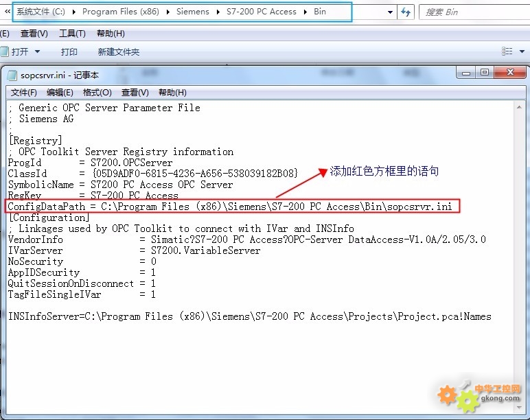This screenshot has height=420, width=530.
Task: Click the Linkages used by OPC Toolkit comment
Action: (181, 229)
